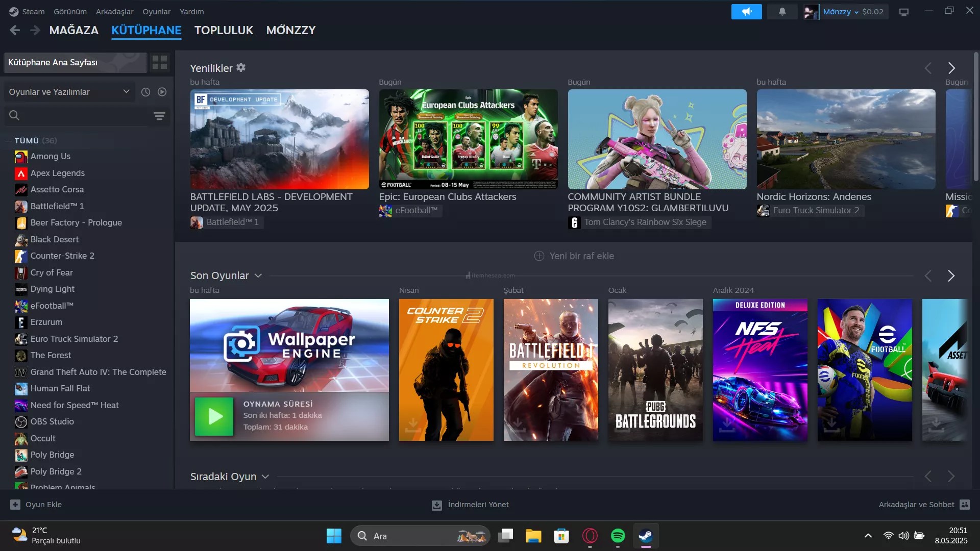Open the Oyunlar menu
This screenshot has width=980, height=551.
tap(157, 12)
